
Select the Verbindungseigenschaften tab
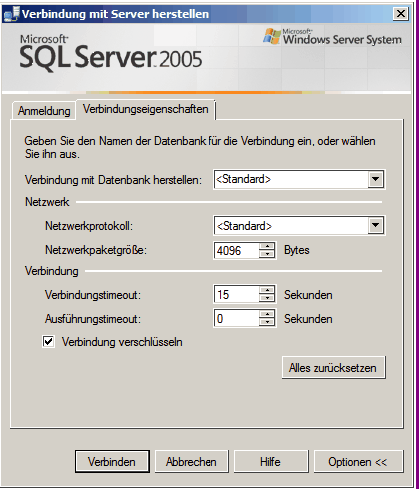146,109
